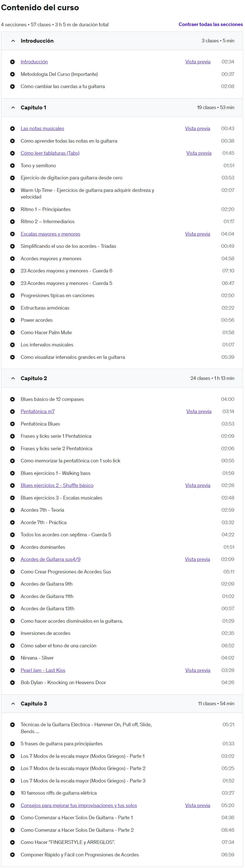This screenshot has width=245, height=868.
Task: Click play icon beside Inversiones de acordes
Action: click(x=12, y=633)
